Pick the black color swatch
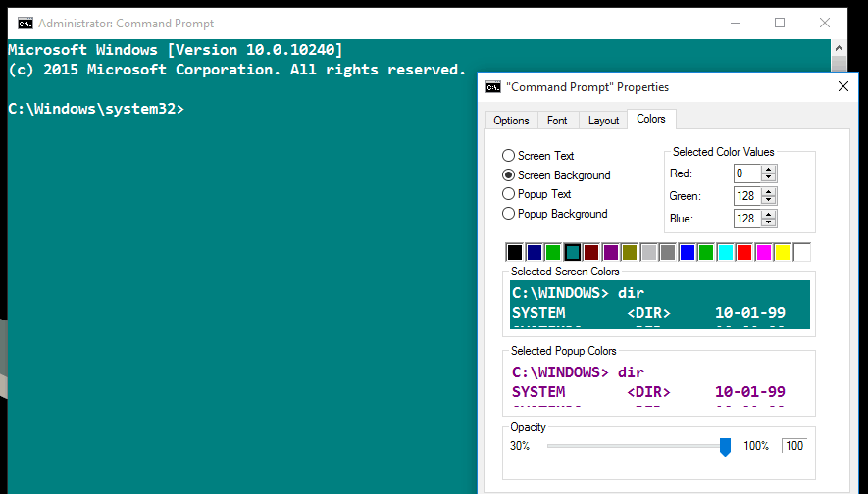 [515, 252]
